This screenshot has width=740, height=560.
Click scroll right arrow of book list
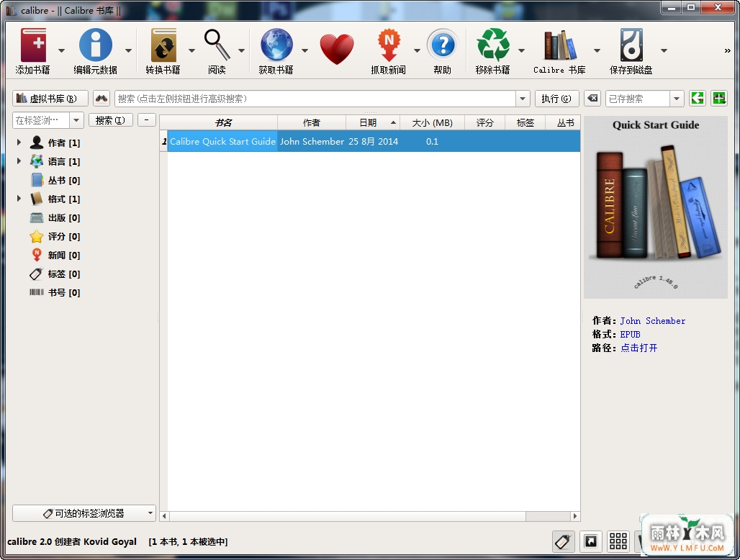[575, 516]
